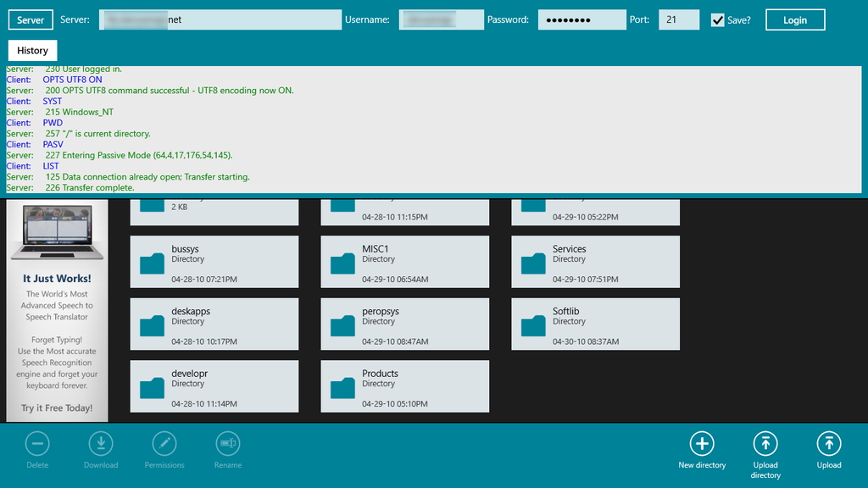Click the 'Softlib' directory name
Screen dimensions: 868x488
[565, 311]
